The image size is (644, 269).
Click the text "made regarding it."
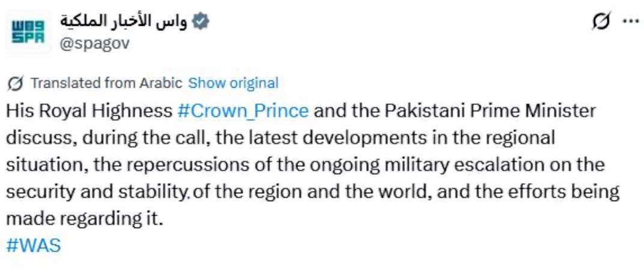85,219
